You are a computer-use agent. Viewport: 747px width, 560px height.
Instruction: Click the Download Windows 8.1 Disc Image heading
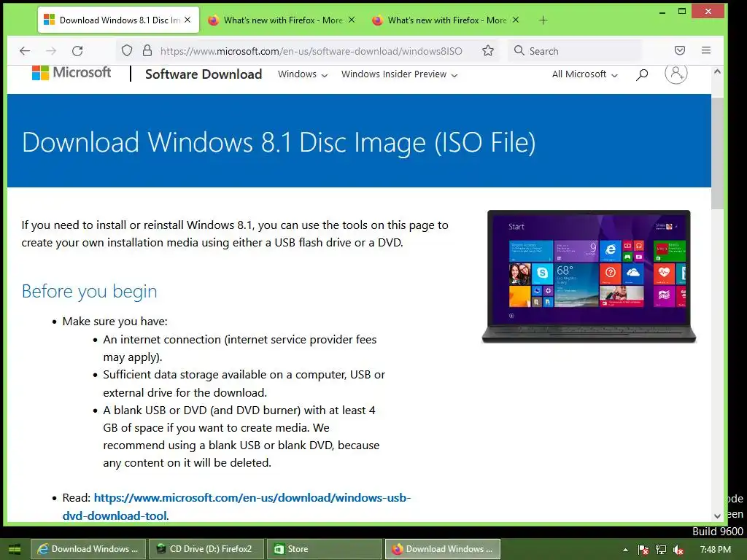(279, 142)
